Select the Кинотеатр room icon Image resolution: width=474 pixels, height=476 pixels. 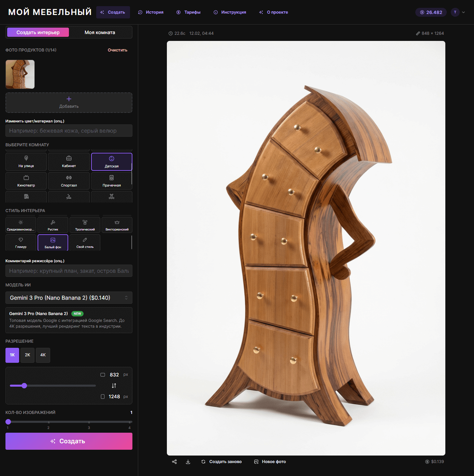26,178
